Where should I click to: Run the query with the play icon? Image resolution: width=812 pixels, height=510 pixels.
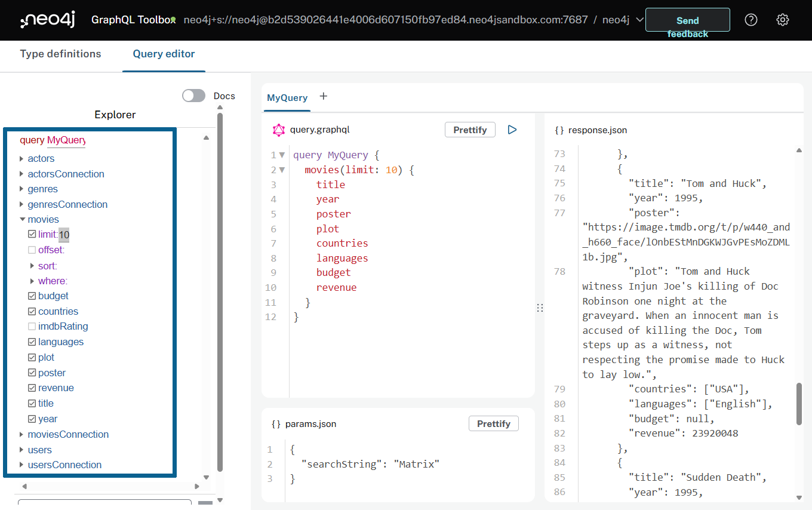tap(512, 130)
